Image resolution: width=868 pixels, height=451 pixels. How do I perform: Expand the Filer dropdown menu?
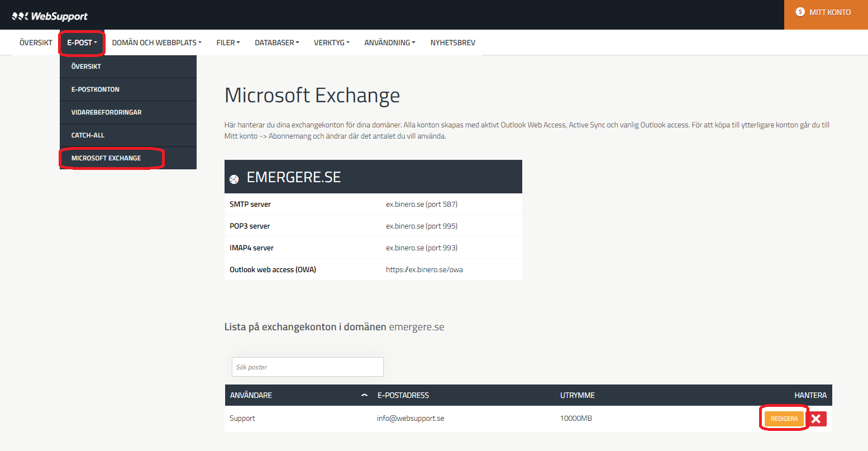pos(228,42)
